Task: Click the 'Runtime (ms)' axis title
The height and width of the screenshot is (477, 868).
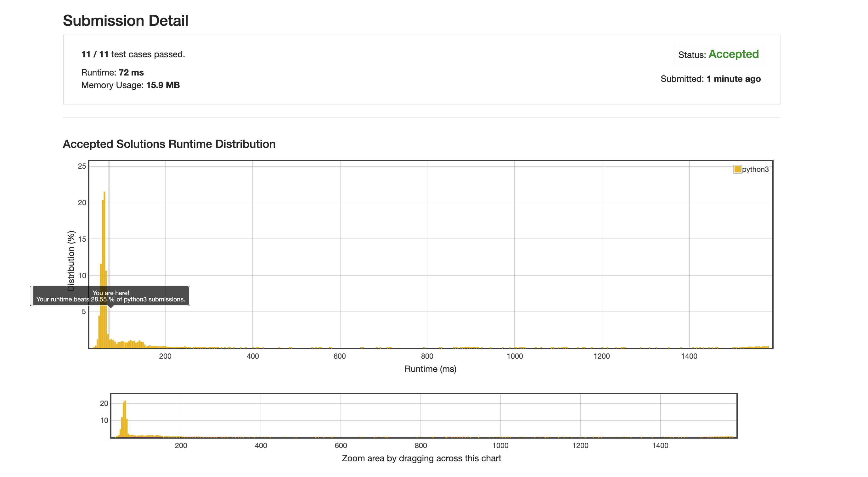Action: click(430, 369)
